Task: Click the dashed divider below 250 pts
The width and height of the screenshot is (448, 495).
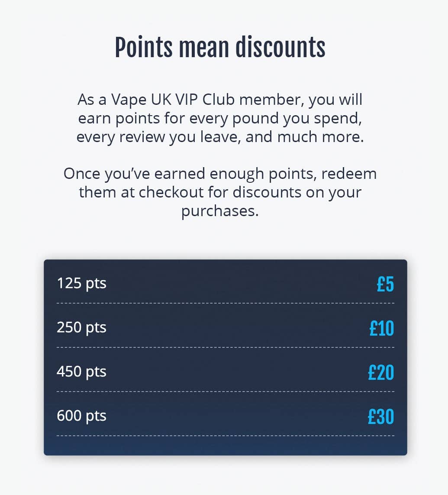Action: click(x=225, y=347)
